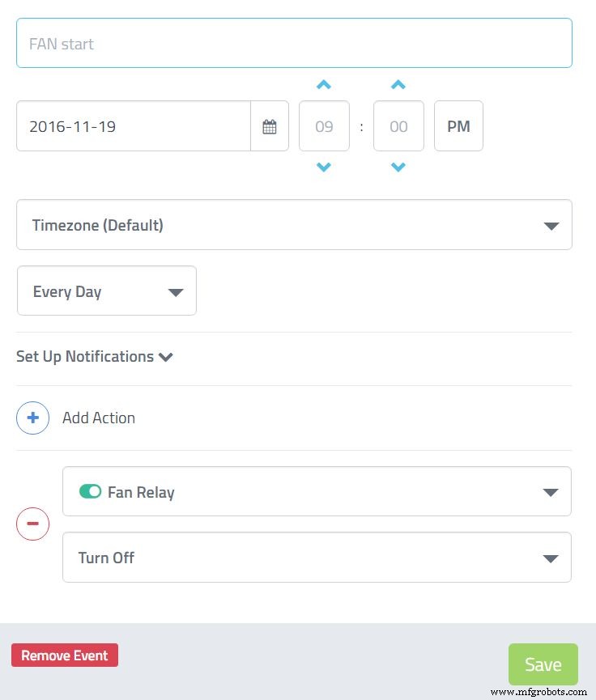Open the Turn Off action dropdown
596x700 pixels.
click(317, 558)
